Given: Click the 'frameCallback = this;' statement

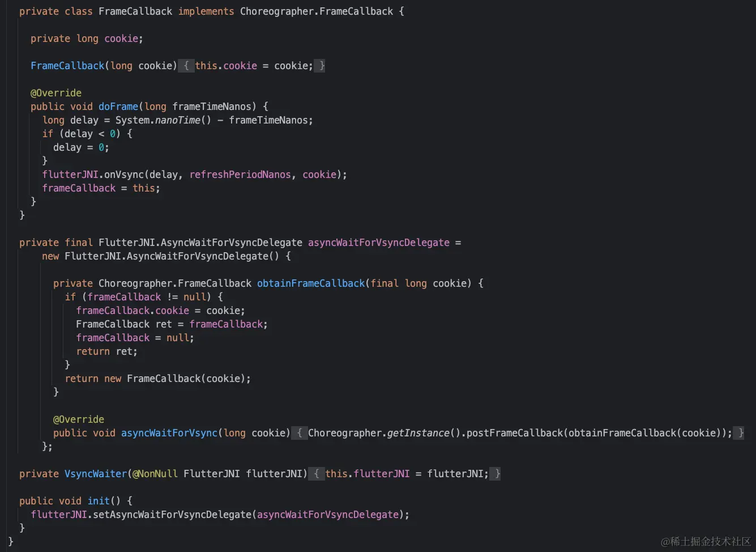Looking at the screenshot, I should point(101,188).
